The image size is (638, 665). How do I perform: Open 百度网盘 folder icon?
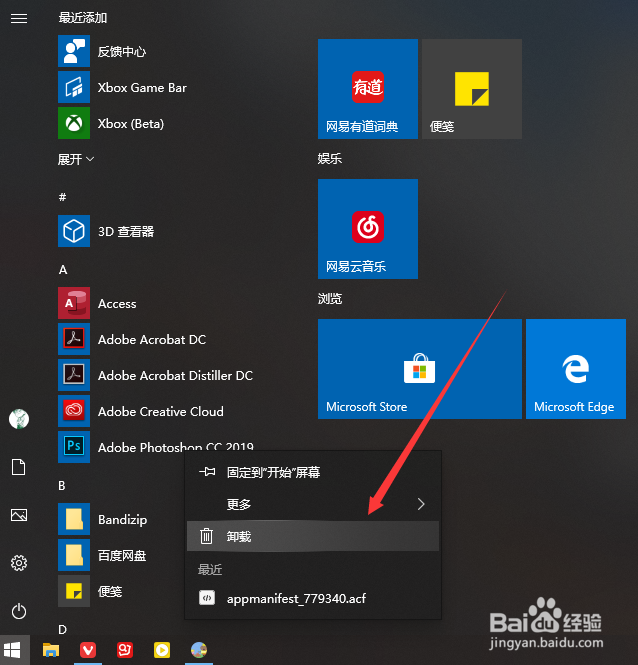coord(74,555)
